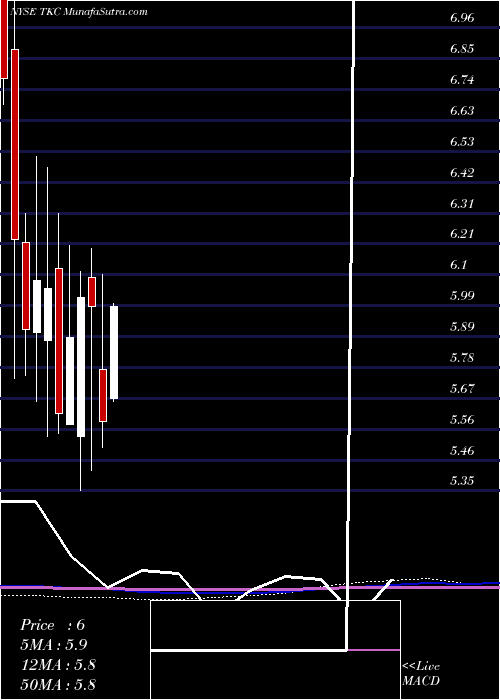Click the '<<Live MACD' label
The width and height of the screenshot is (500, 700).
421,674
